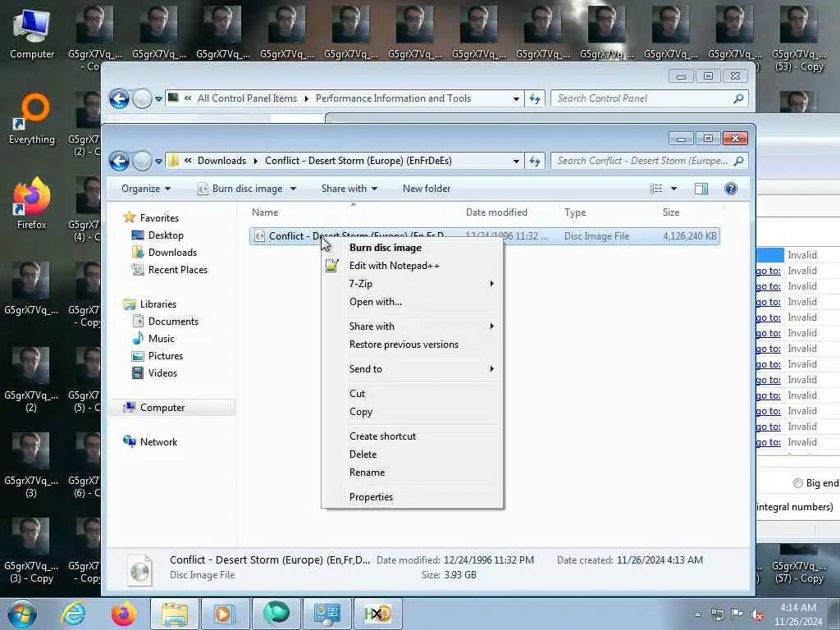Image resolution: width=840 pixels, height=630 pixels.
Task: Go back in the Conflict folder window
Action: click(119, 161)
